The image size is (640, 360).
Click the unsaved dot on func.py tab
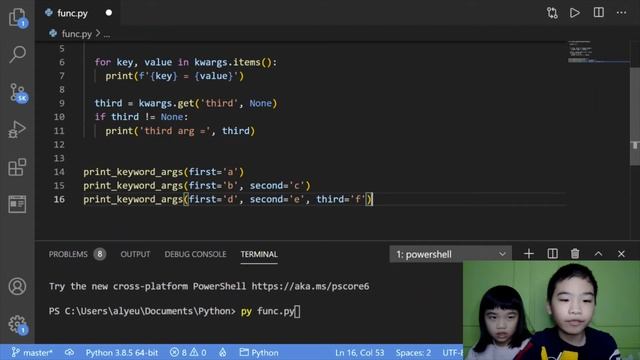[109, 13]
